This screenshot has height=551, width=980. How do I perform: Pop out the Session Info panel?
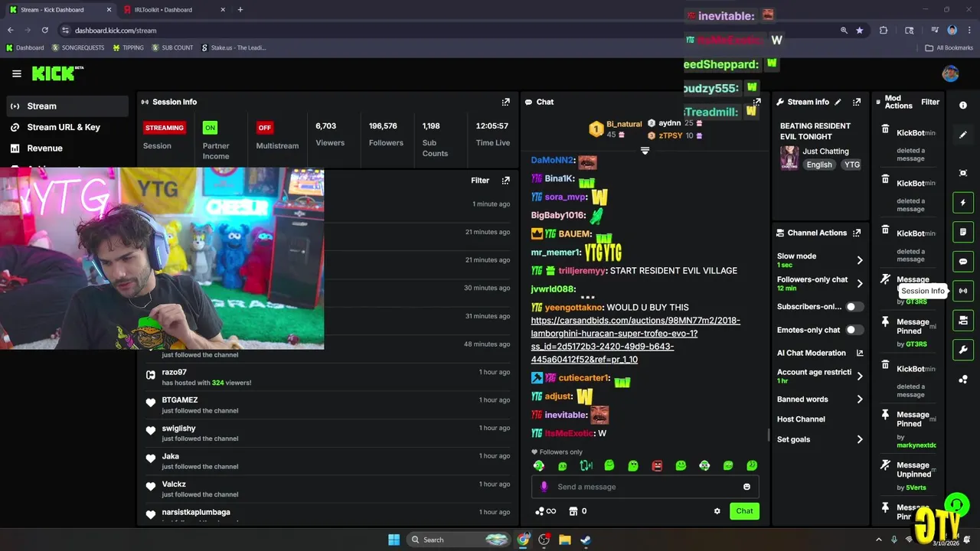click(x=505, y=102)
